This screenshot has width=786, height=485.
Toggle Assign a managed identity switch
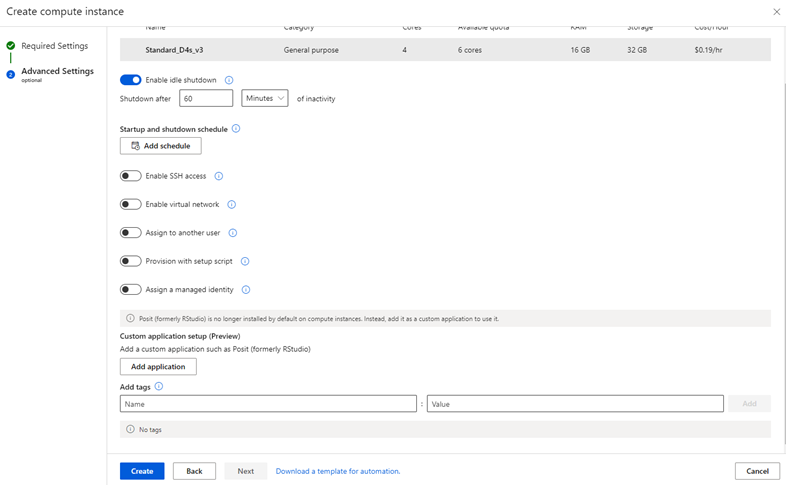pos(130,290)
